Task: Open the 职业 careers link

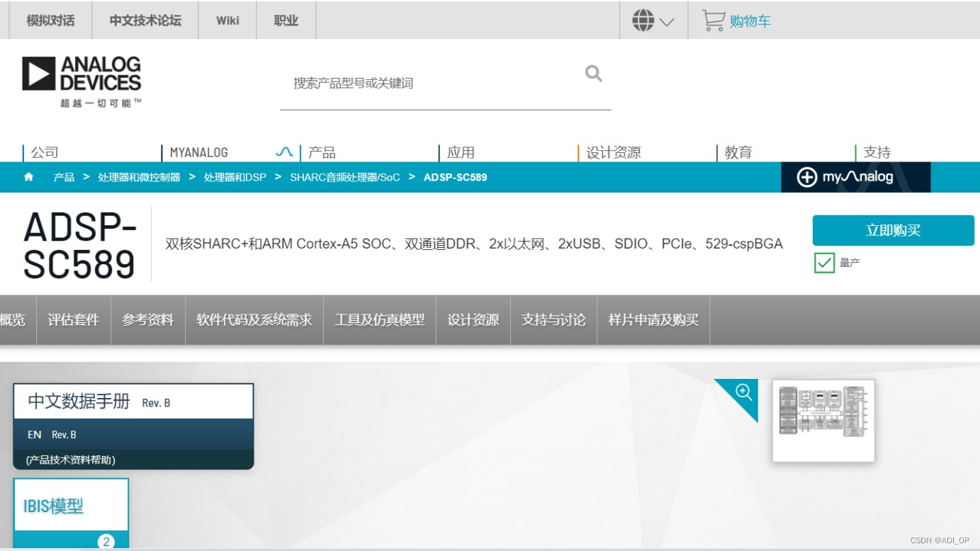Action: 286,21
